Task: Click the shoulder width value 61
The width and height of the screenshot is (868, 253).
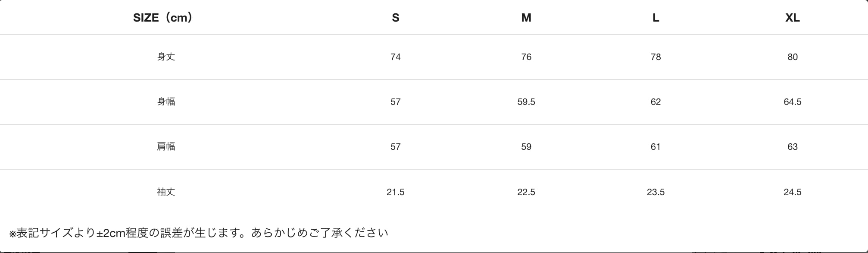Action: (x=656, y=147)
